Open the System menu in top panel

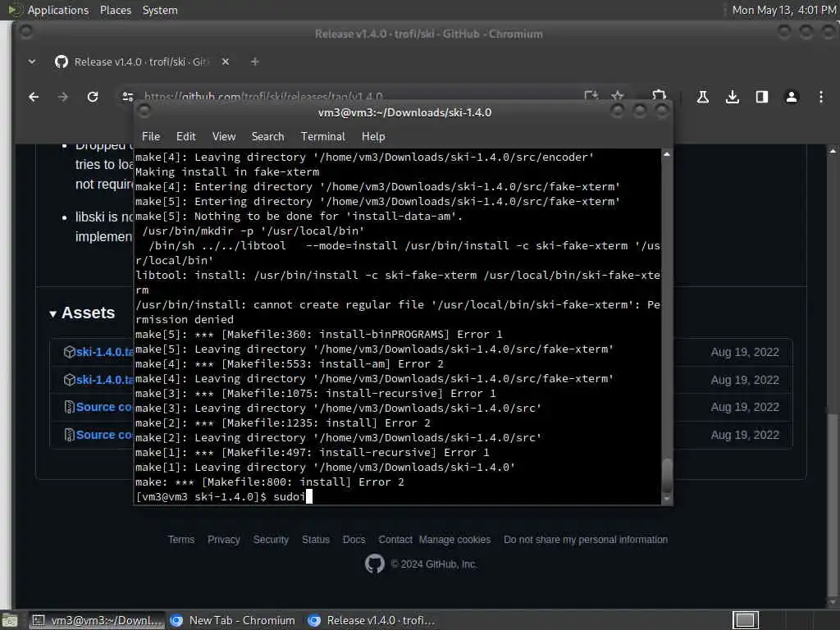pos(160,10)
